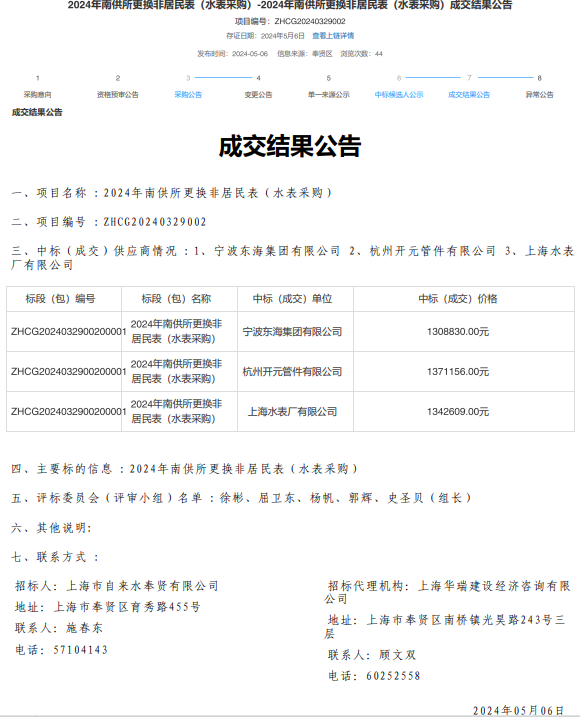Select the 变更公告 step tab

click(x=258, y=95)
